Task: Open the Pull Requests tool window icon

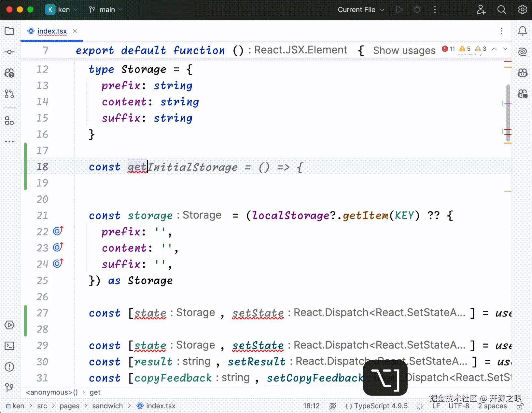Action: point(9,94)
